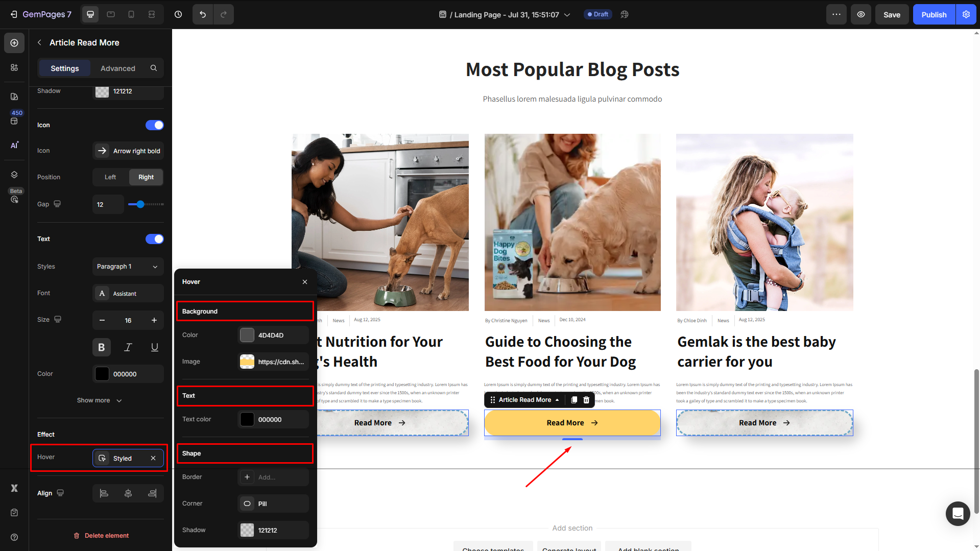Viewport: 980px width, 551px height.
Task: Open the page title dropdown
Action: [x=505, y=15]
